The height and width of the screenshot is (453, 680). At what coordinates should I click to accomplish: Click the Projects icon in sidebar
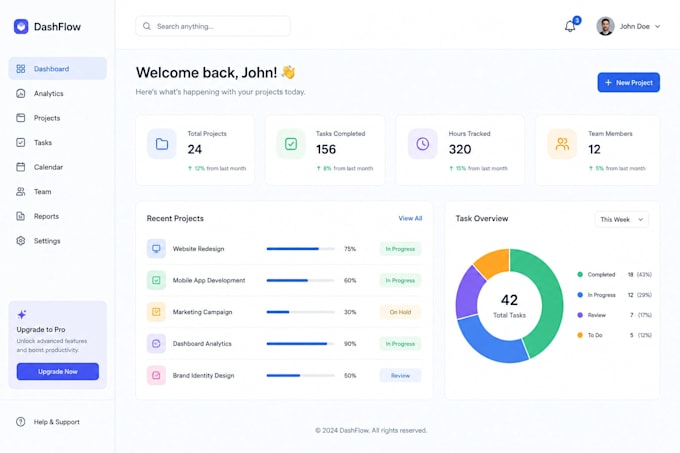point(20,118)
